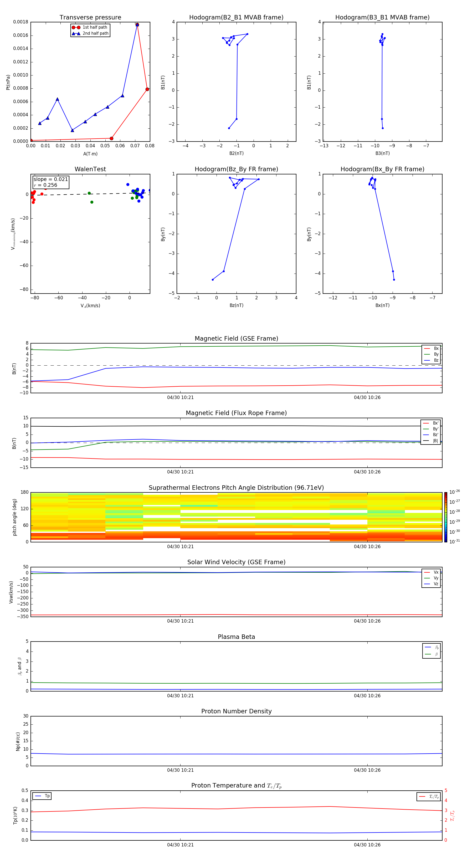The image size is (473, 868).
Task: Click the "βp and β" y-axis label
Action: [x=20, y=666]
